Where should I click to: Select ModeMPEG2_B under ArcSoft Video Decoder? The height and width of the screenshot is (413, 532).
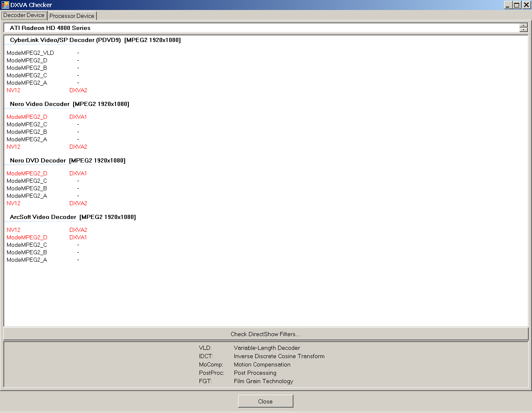[x=27, y=253]
